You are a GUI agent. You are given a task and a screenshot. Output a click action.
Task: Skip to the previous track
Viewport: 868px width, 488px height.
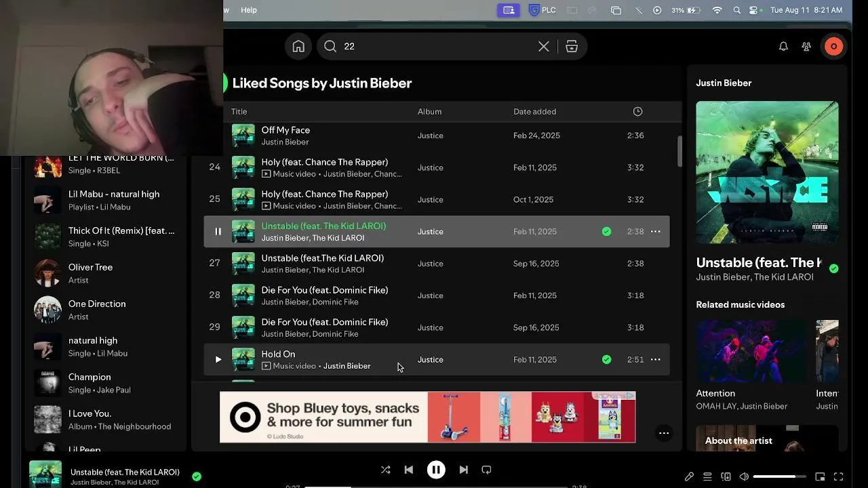point(408,470)
